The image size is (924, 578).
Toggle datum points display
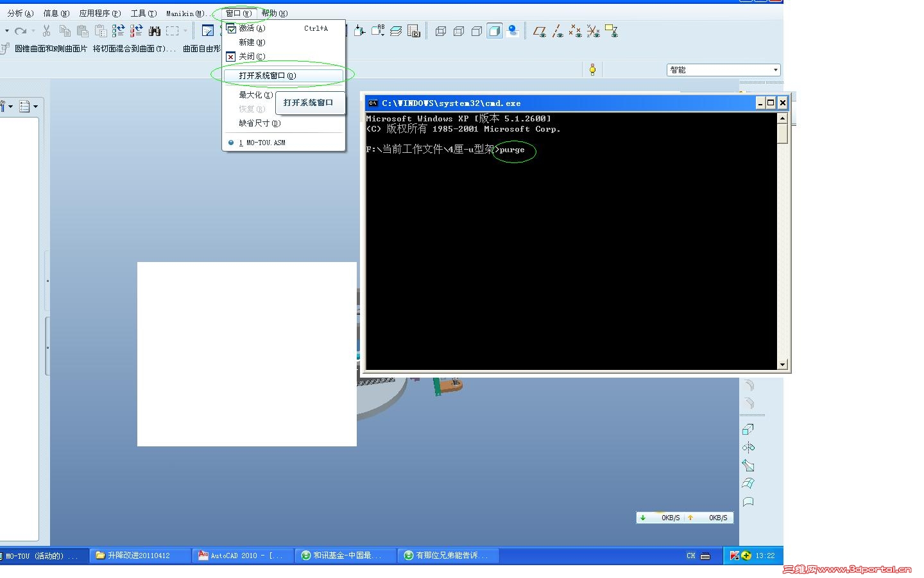pos(576,31)
